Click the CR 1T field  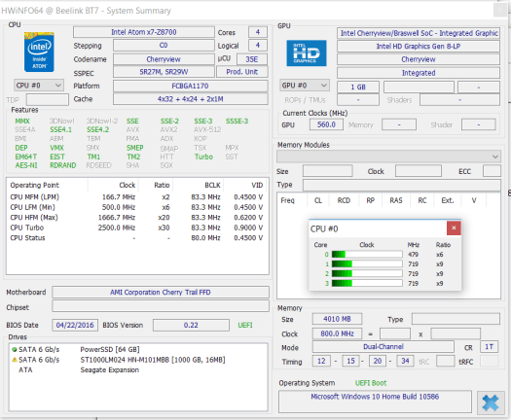489,347
